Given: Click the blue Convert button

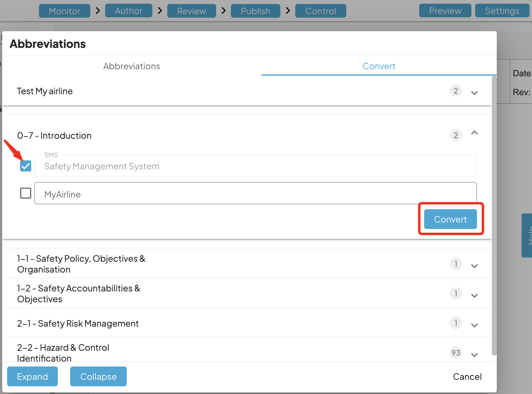Looking at the screenshot, I should [x=450, y=219].
